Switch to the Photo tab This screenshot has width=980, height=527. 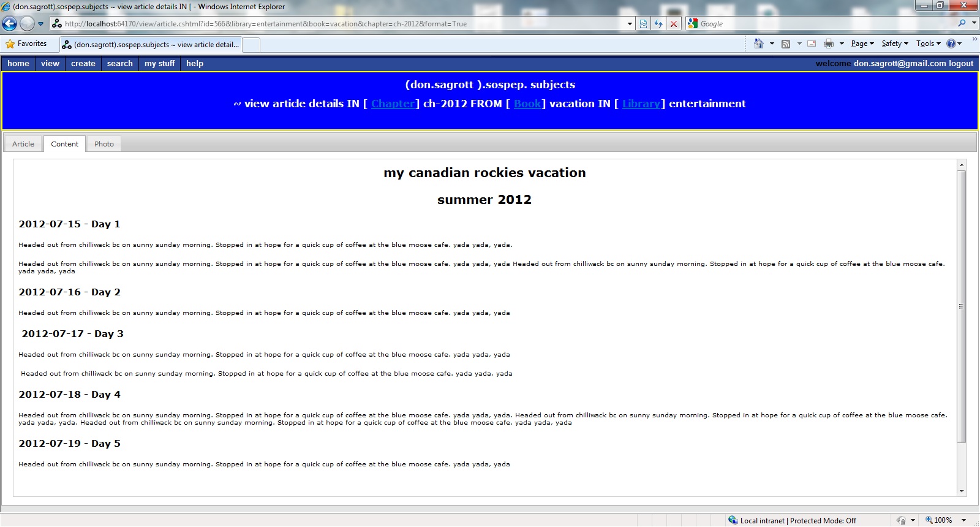[x=104, y=144]
